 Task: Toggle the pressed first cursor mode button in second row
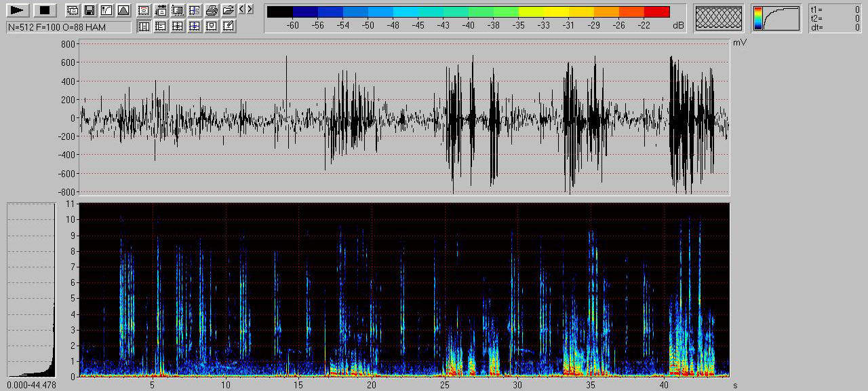pyautogui.click(x=144, y=26)
